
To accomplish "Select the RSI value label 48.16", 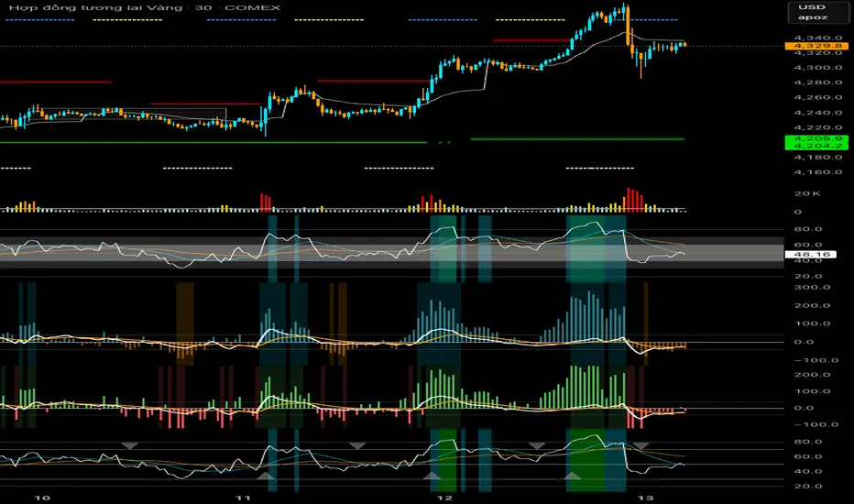I will [810, 254].
